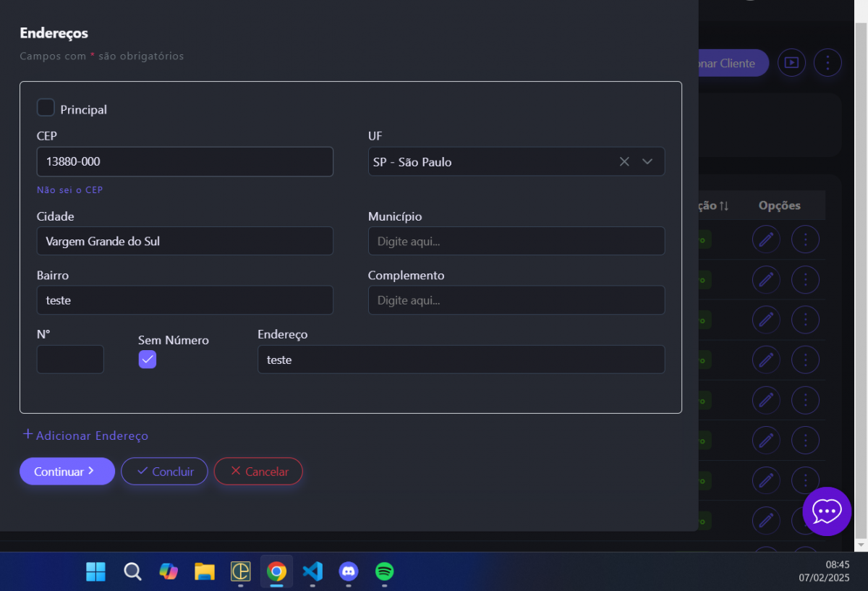Uncheck the Sem Número checkbox

(148, 360)
